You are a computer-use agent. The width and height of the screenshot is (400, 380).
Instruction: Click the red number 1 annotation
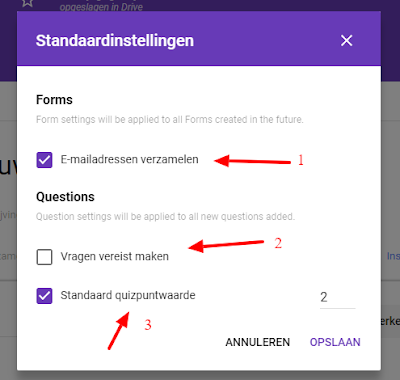pos(301,160)
